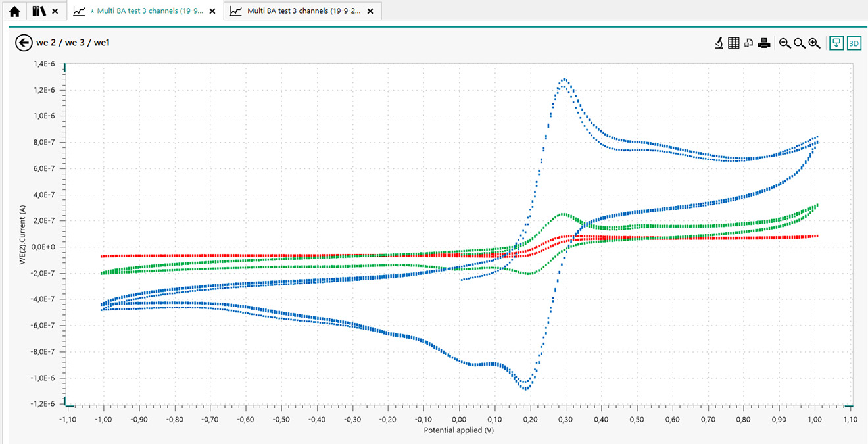This screenshot has height=444, width=868.
Task: Close the second Multi BA test tab
Action: click(x=370, y=11)
